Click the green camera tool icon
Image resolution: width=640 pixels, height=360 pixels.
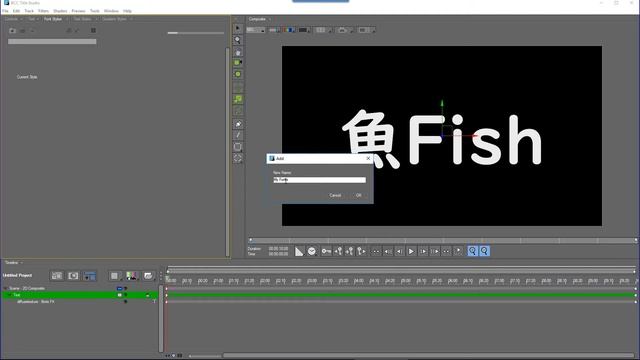coord(238,62)
